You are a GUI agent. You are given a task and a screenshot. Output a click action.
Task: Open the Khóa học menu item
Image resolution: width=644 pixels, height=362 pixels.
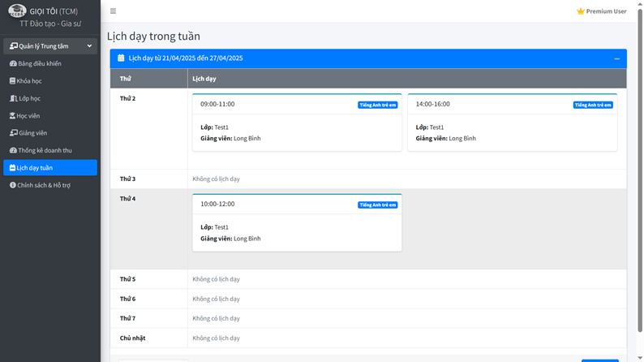29,81
